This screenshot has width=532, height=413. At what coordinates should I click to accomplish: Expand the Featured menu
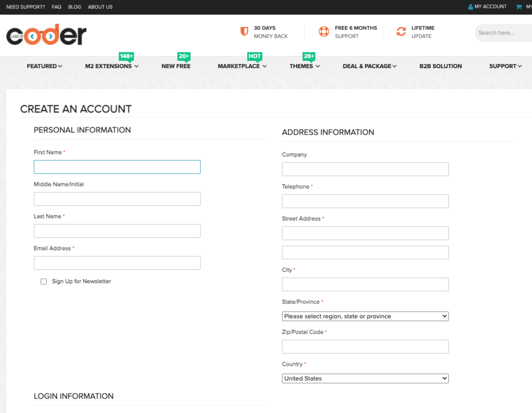[x=45, y=66]
